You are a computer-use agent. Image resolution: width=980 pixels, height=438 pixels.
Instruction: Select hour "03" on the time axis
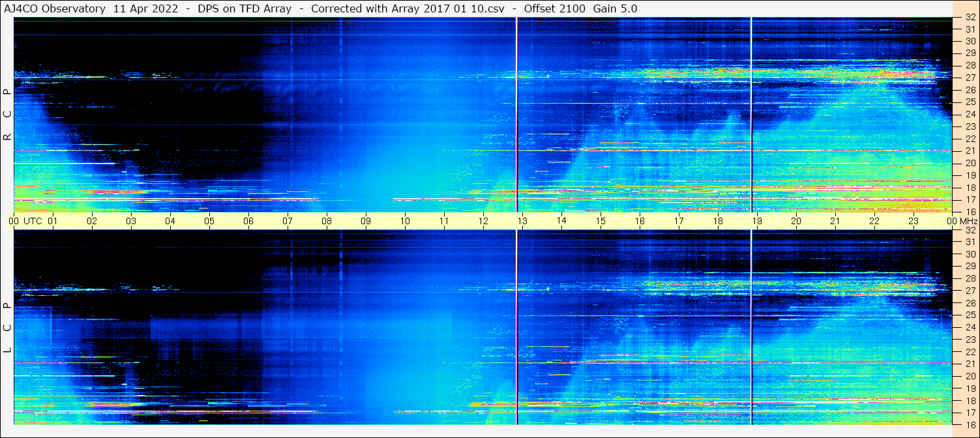[131, 221]
